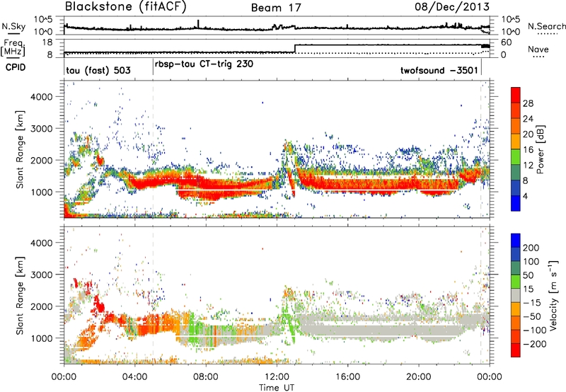Click the 'twofsound -3501' CPID text
This screenshot has width=566, height=392.
point(439,70)
